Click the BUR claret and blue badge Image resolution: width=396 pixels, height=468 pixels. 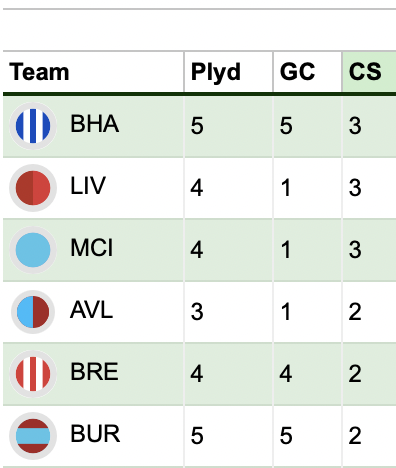click(33, 436)
